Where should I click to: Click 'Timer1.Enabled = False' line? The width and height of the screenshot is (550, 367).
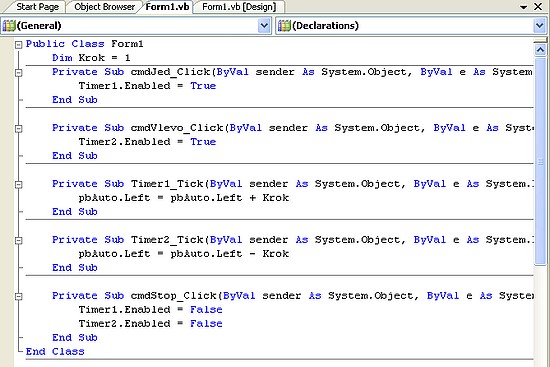[150, 310]
